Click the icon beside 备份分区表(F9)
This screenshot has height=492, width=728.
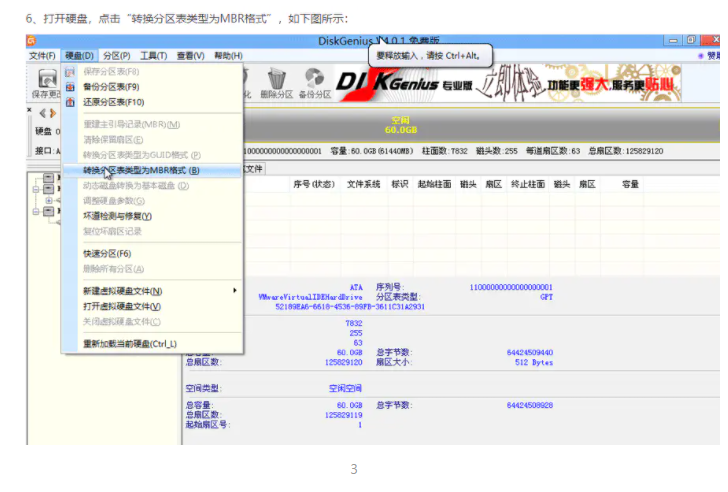(70, 87)
